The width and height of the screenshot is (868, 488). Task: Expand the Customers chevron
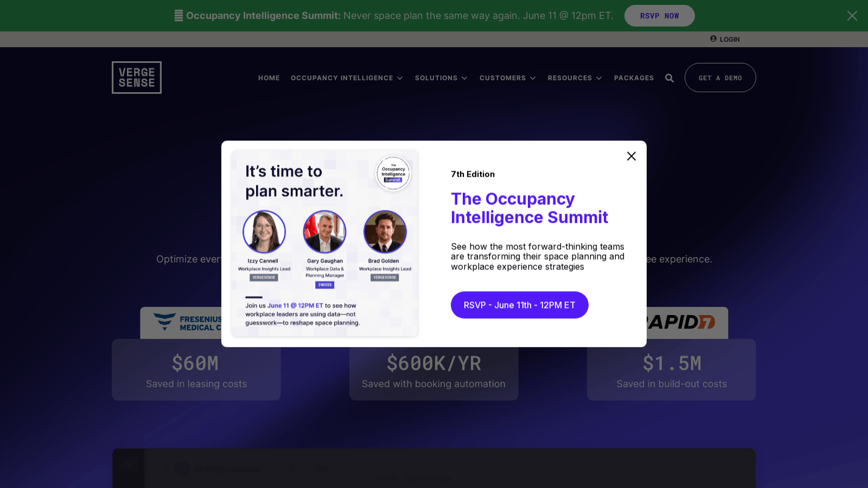[533, 78]
